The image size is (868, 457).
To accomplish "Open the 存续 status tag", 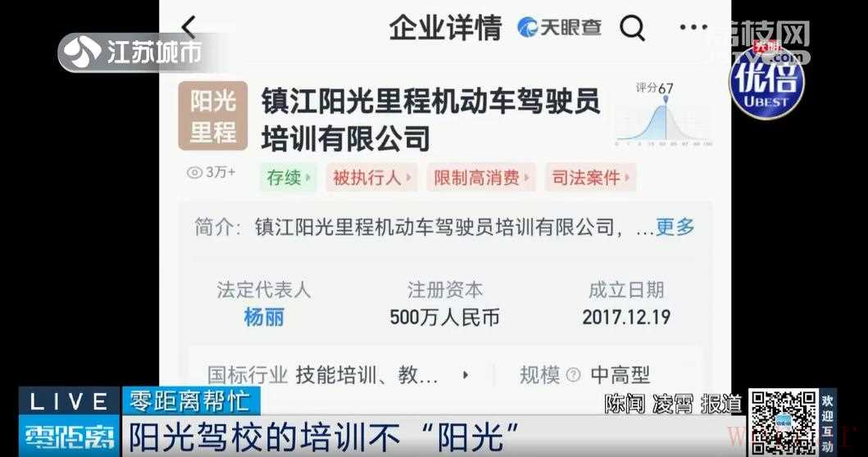I will 288,178.
